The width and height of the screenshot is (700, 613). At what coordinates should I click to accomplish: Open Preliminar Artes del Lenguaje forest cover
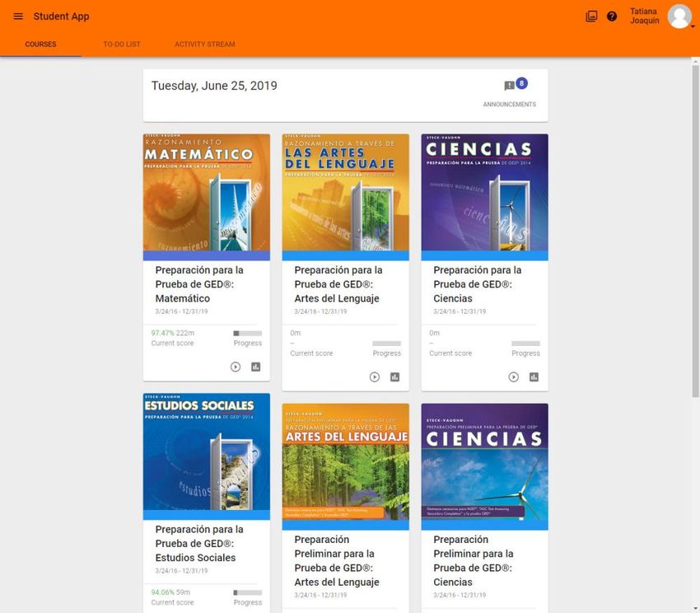(346, 462)
